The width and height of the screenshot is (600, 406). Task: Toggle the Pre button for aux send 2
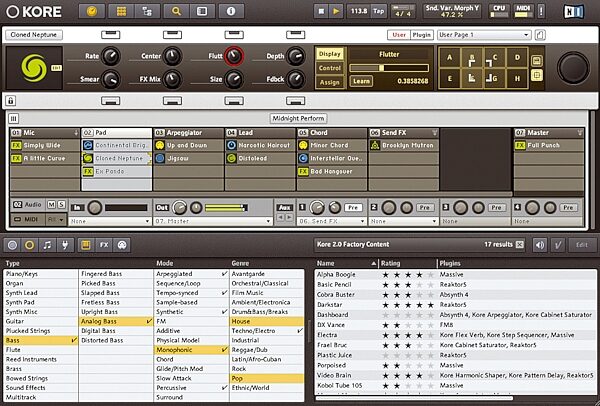[425, 208]
